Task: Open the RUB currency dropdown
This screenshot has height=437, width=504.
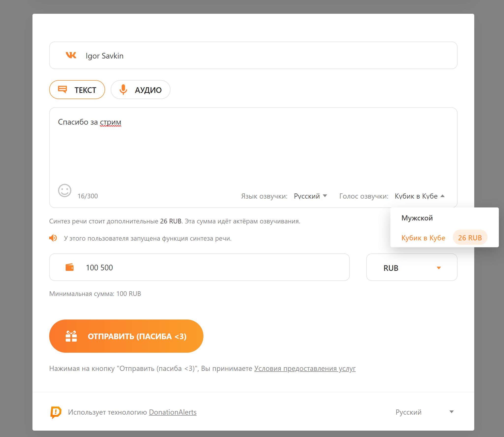Action: 412,267
